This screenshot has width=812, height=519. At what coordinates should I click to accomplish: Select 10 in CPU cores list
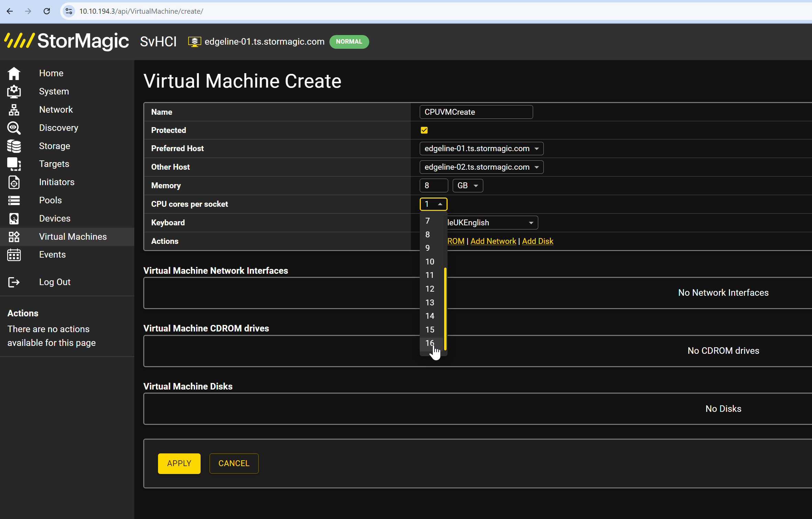[x=432, y=262]
